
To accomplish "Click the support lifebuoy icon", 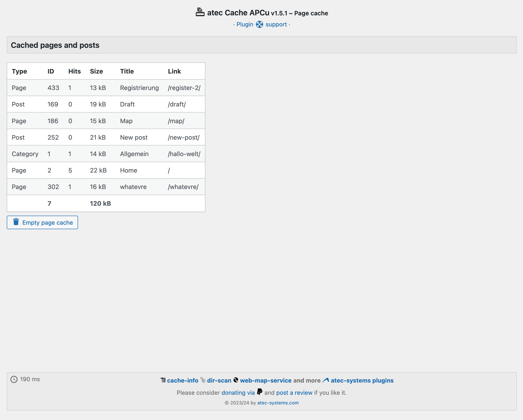I will point(259,25).
